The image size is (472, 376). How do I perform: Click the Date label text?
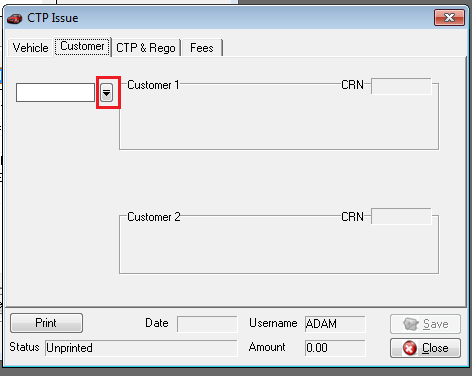pos(157,323)
